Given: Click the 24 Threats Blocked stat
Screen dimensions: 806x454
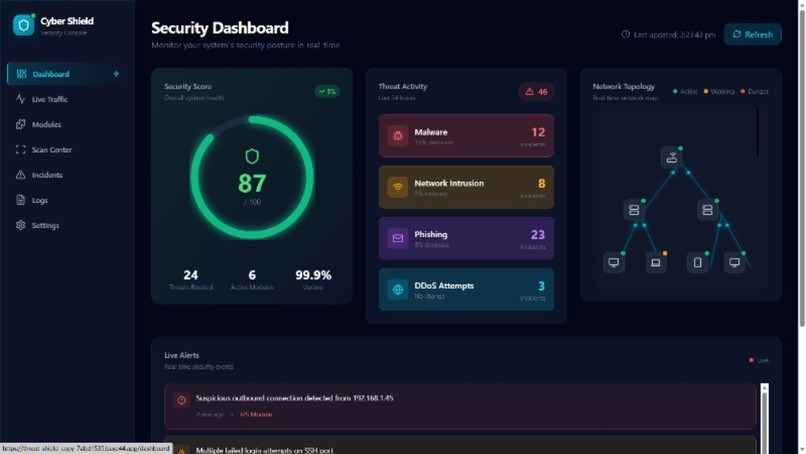Looking at the screenshot, I should coord(191,280).
